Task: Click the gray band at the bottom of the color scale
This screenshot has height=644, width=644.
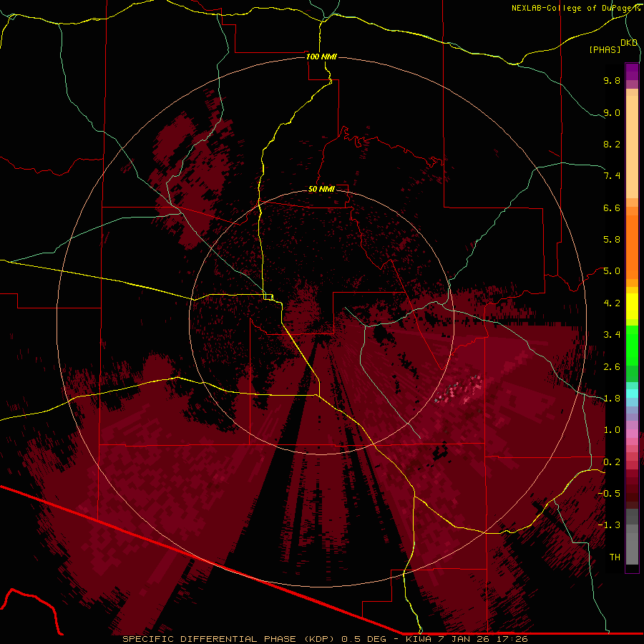Action: click(632, 537)
